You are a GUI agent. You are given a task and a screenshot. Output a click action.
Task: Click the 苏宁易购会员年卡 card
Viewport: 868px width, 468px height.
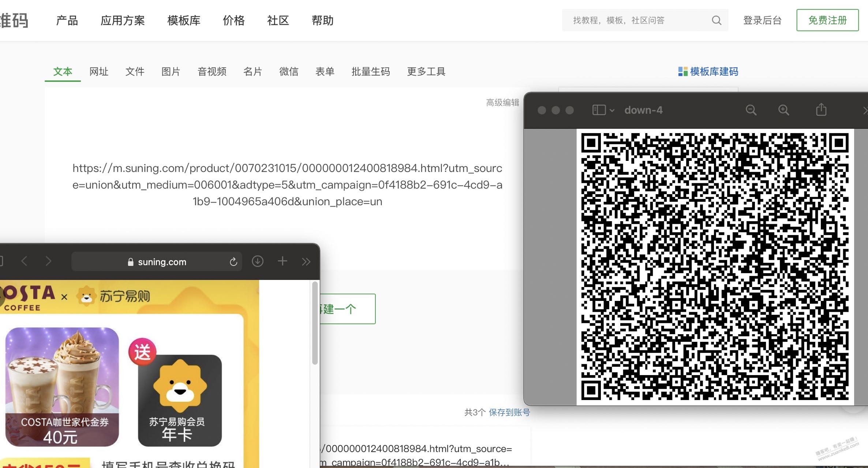coord(180,400)
